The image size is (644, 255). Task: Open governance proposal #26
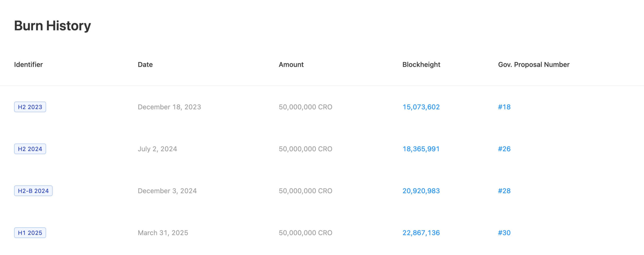coord(504,149)
